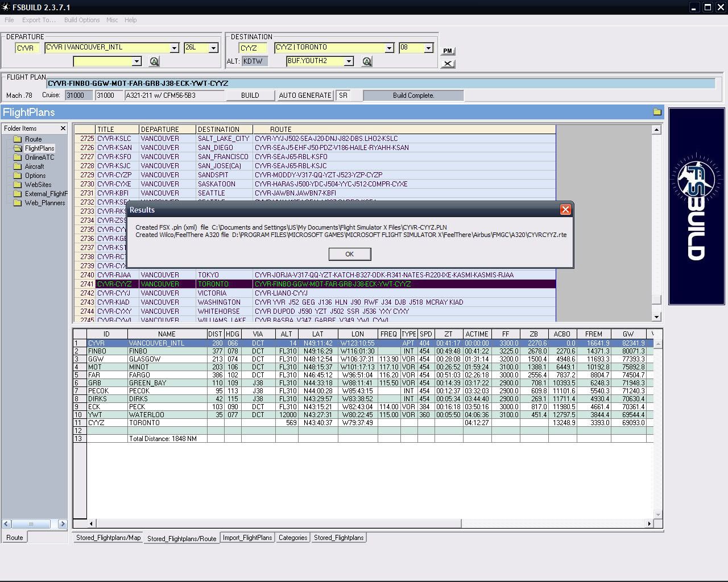This screenshot has height=582, width=728.
Task: Switch to the Categories tab
Action: [293, 538]
